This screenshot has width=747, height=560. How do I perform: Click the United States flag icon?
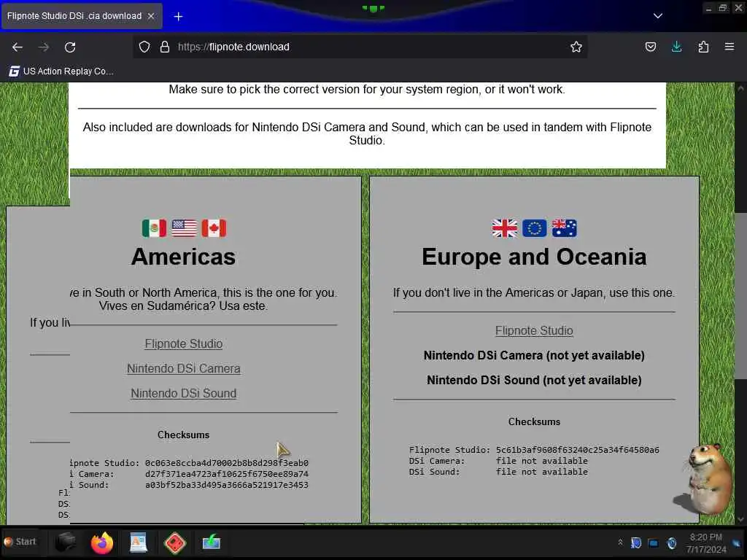(184, 228)
